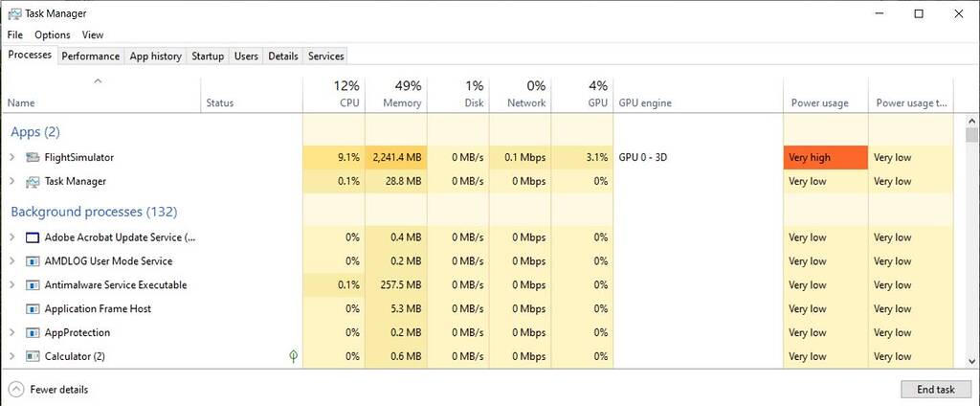
Task: Expand the Antimalware Service Executable row
Action: (x=12, y=285)
